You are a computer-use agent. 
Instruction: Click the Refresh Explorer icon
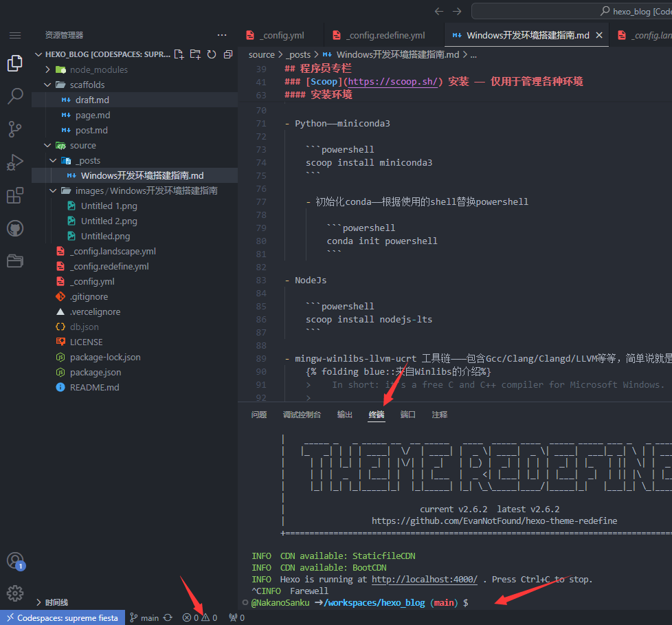[x=212, y=54]
